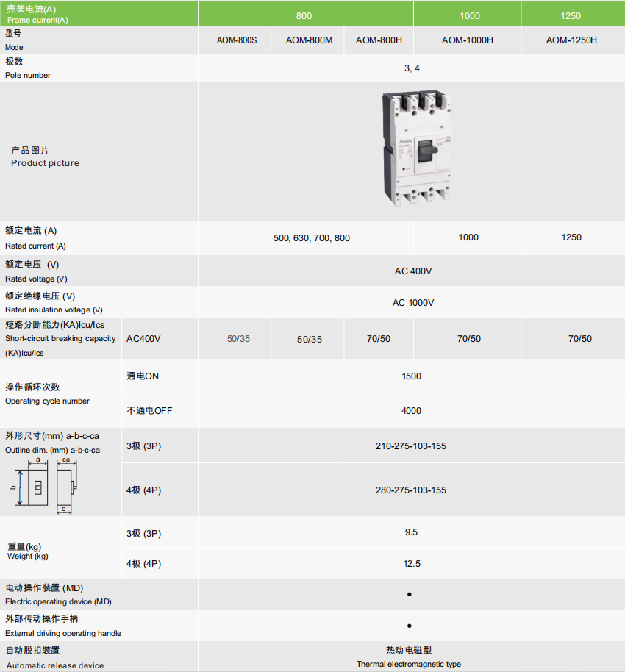625x672 pixels.
Task: Choose the AOM-1250H model column
Action: [571, 40]
